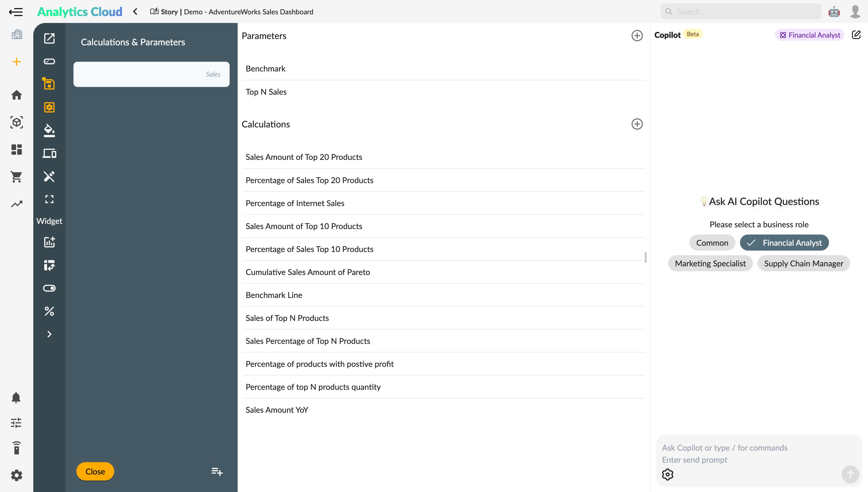This screenshot has width=868, height=492.
Task: Click the Copilot edit pencil icon
Action: 856,34
